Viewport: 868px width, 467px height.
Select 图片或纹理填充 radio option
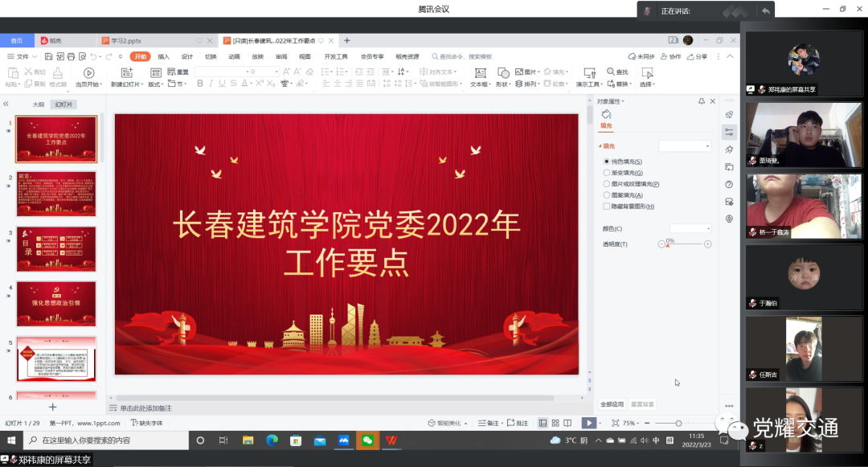(607, 184)
